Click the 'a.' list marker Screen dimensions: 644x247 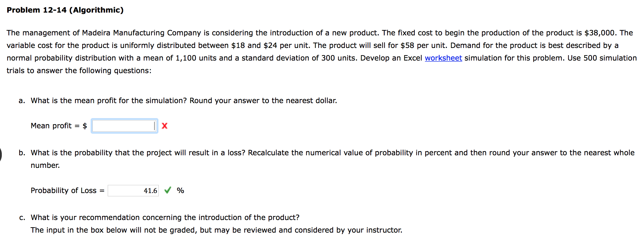coord(22,101)
